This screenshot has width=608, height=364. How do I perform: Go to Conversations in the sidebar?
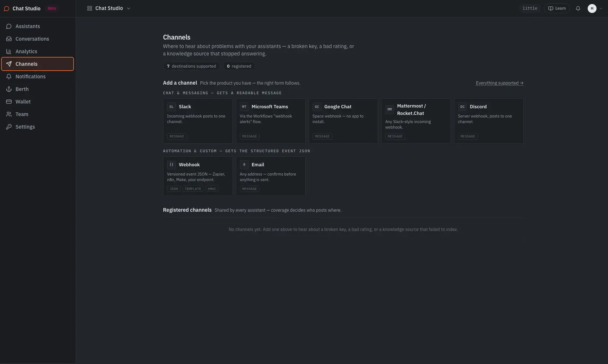(x=38, y=39)
